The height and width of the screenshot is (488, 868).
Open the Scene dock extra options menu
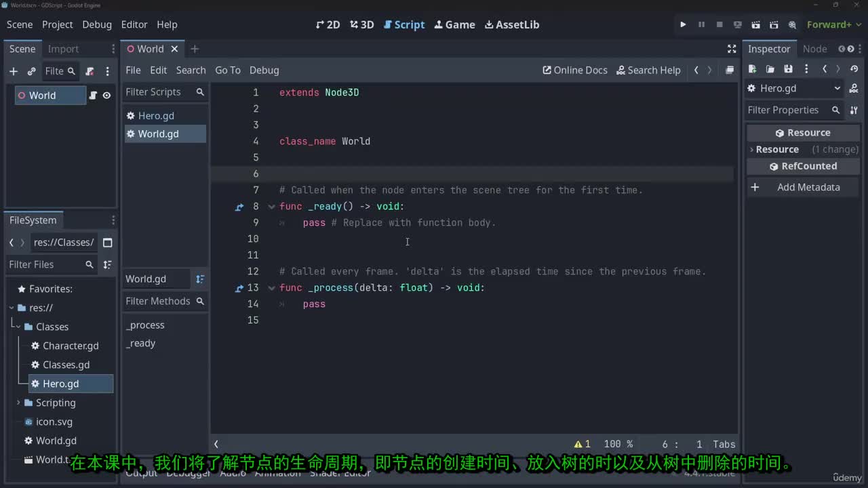pos(107,71)
